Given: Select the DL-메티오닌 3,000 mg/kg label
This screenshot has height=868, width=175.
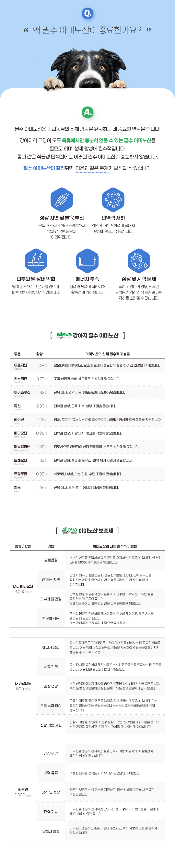Looking at the screenshot, I should 23,589.
